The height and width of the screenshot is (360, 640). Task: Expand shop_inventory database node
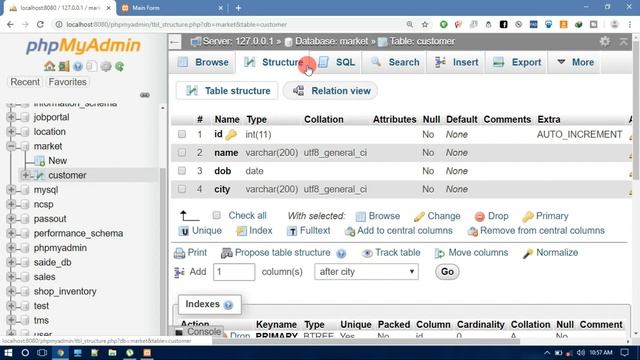[x=11, y=291]
